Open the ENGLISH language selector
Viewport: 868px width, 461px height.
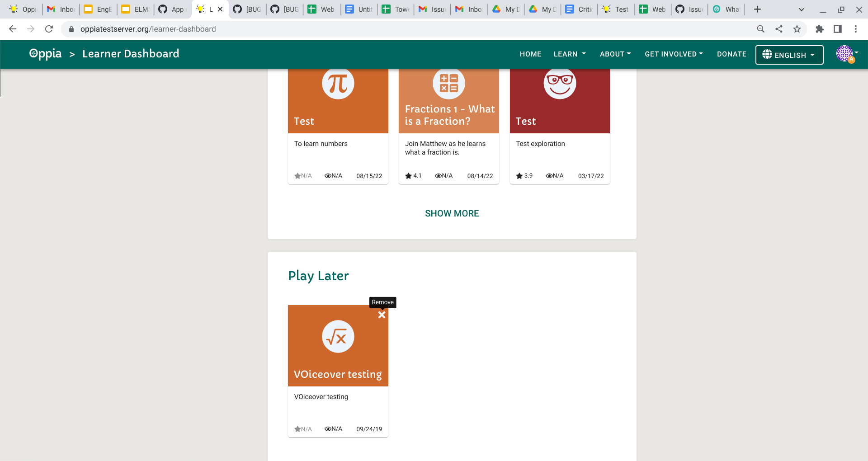coord(789,55)
